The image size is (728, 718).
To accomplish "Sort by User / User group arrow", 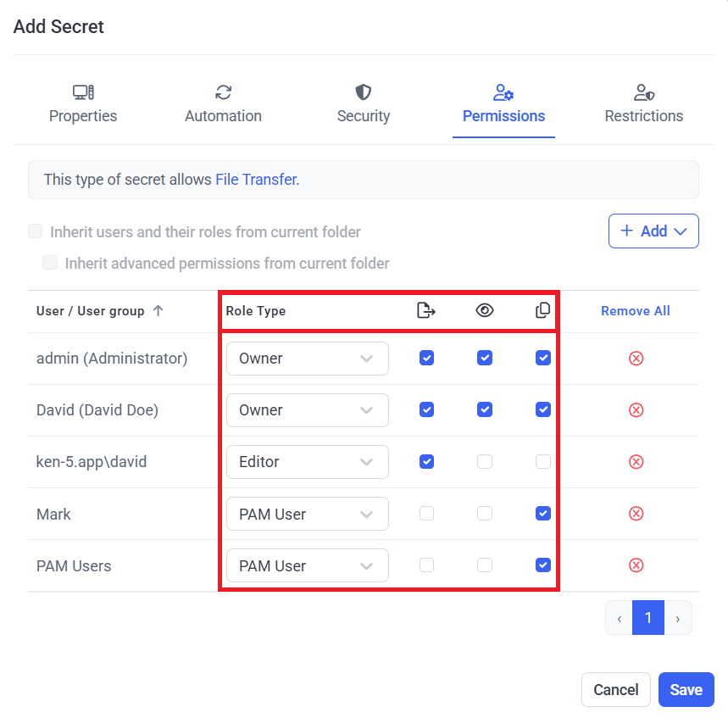I will [x=158, y=311].
